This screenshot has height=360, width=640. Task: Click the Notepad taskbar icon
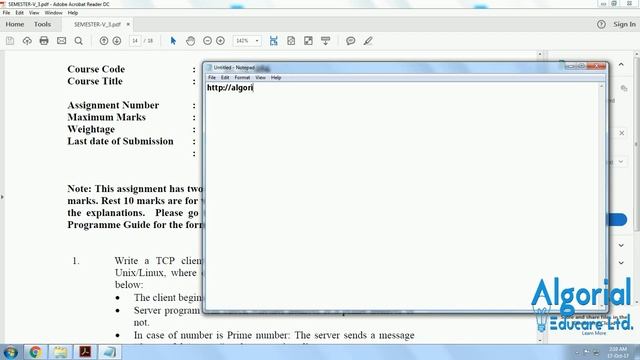[109, 352]
